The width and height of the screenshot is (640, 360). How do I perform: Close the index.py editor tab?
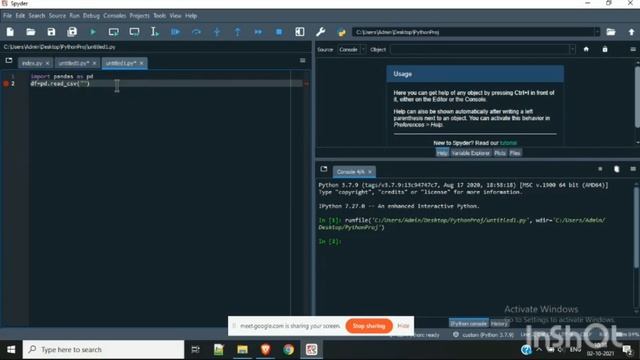tap(47, 63)
